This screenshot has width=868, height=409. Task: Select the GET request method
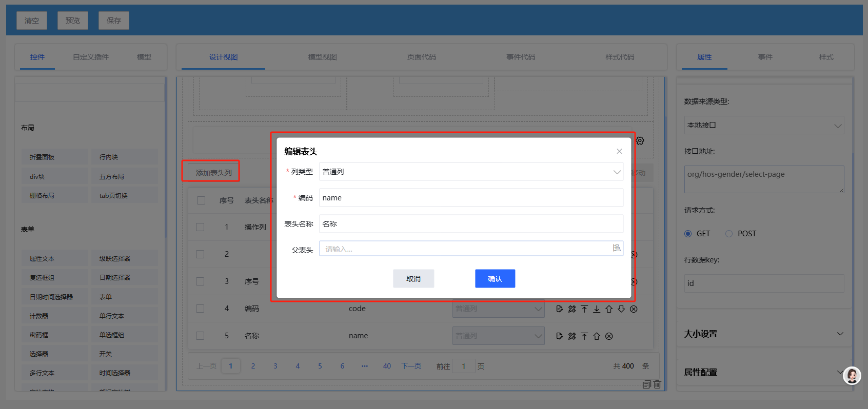coord(688,234)
